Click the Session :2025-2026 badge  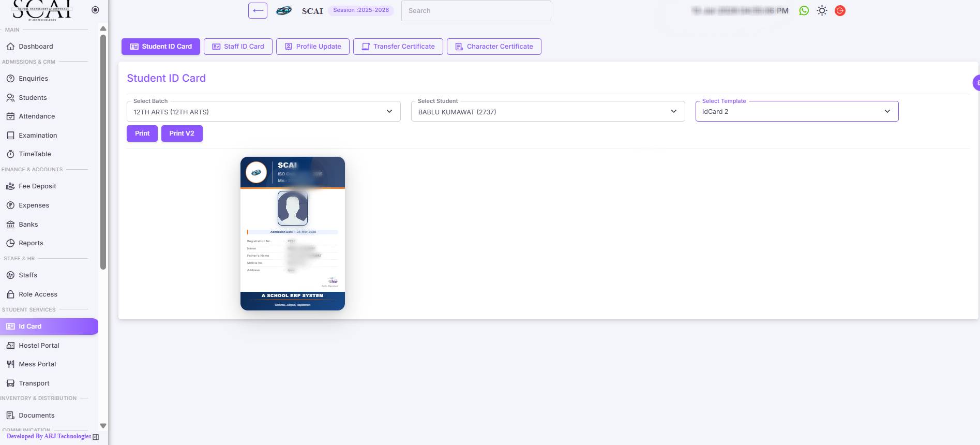click(361, 10)
